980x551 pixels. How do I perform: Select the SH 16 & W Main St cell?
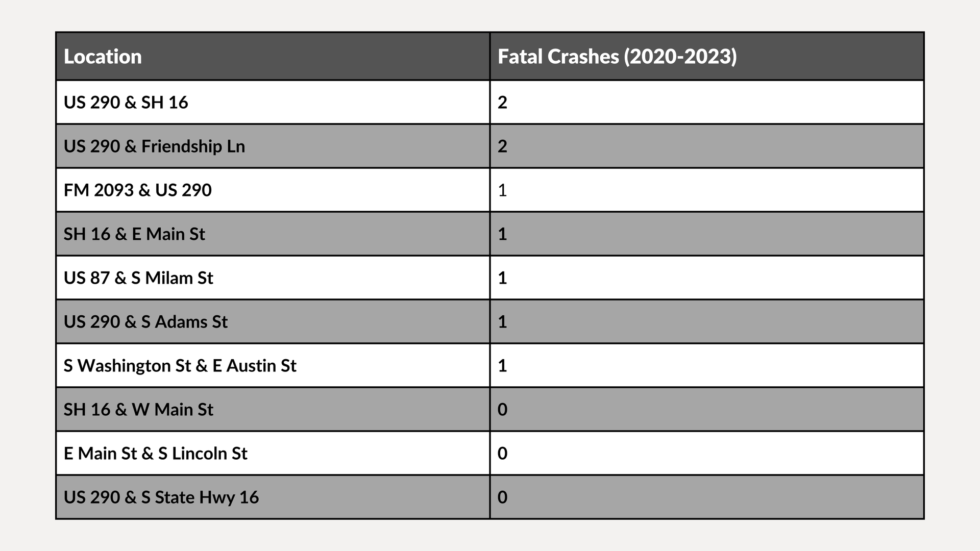[x=273, y=409]
